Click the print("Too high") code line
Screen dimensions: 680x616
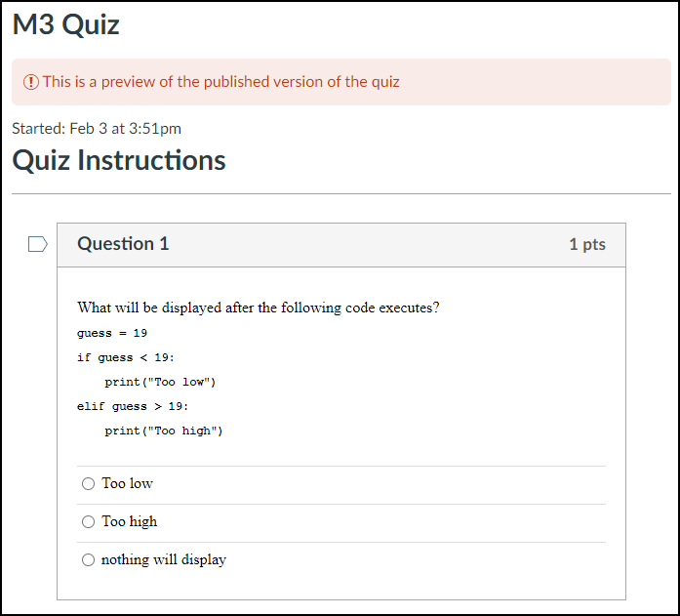click(x=164, y=431)
